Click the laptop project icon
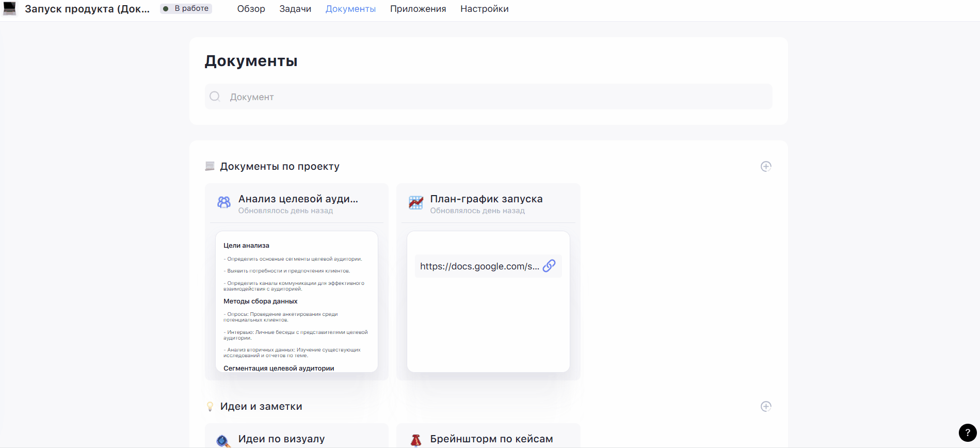Viewport: 980px width, 448px height. point(10,9)
